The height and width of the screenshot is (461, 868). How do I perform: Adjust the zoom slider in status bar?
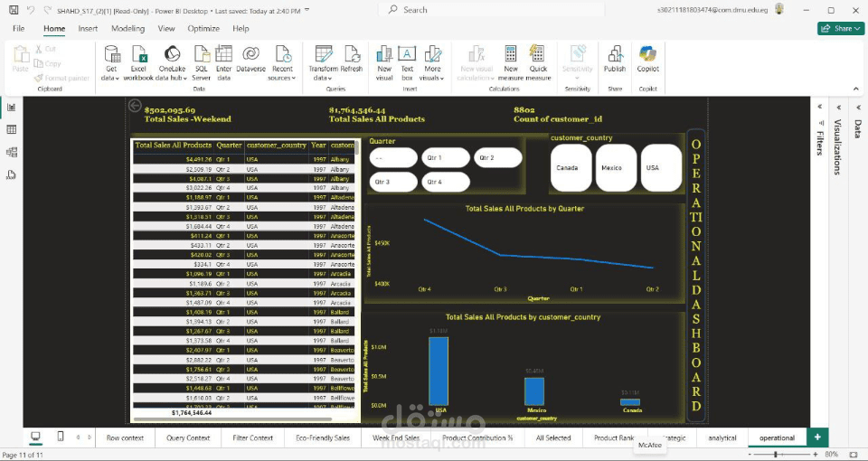[776, 455]
